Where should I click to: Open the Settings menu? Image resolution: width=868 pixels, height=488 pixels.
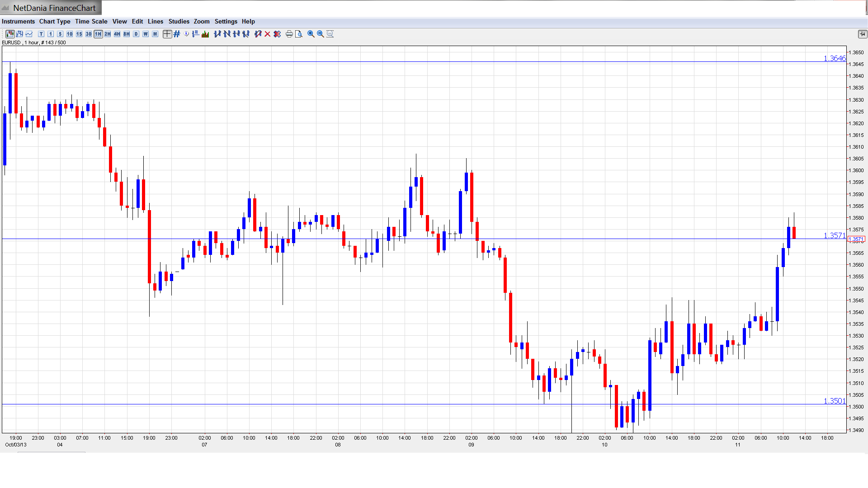pos(226,21)
